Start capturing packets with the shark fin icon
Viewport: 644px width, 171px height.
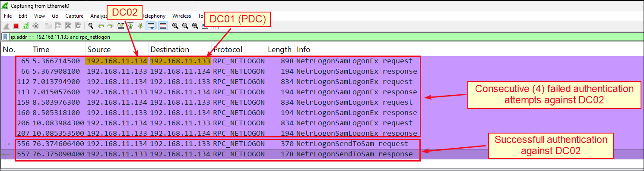pos(6,26)
